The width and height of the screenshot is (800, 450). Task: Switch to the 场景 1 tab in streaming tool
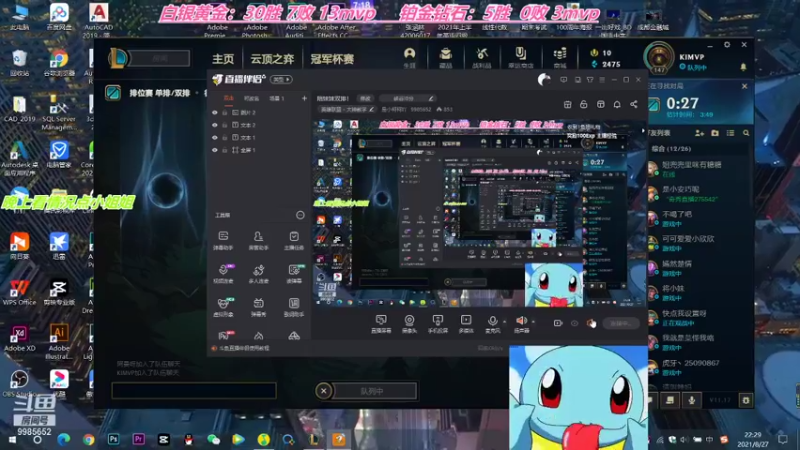(277, 98)
